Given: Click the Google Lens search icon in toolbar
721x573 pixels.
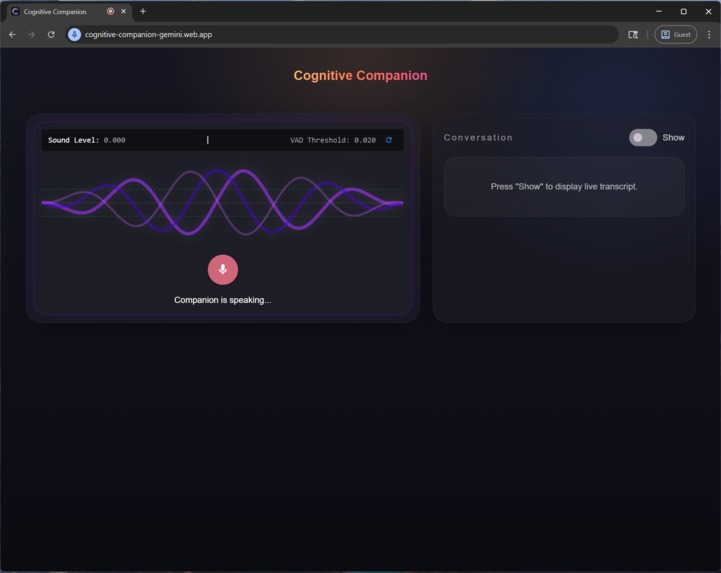Looking at the screenshot, I should coord(633,34).
